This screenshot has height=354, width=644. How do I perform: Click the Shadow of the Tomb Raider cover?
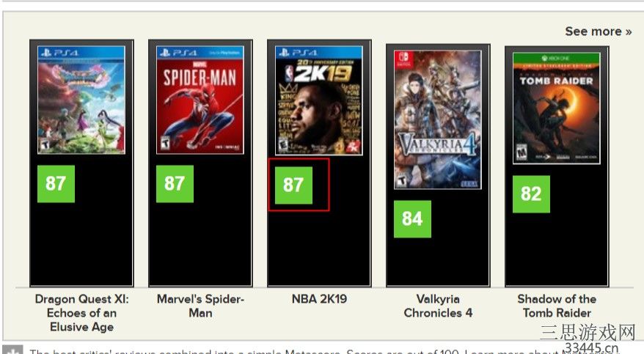(557, 108)
